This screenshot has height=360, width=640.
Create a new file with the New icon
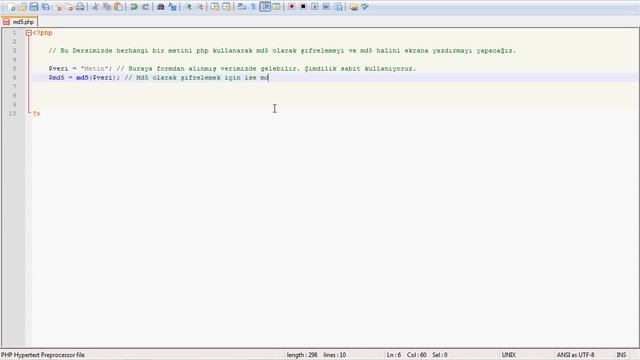point(11,7)
